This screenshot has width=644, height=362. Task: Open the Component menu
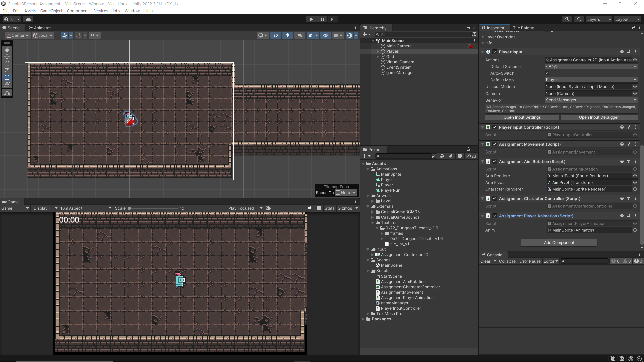coord(78,11)
